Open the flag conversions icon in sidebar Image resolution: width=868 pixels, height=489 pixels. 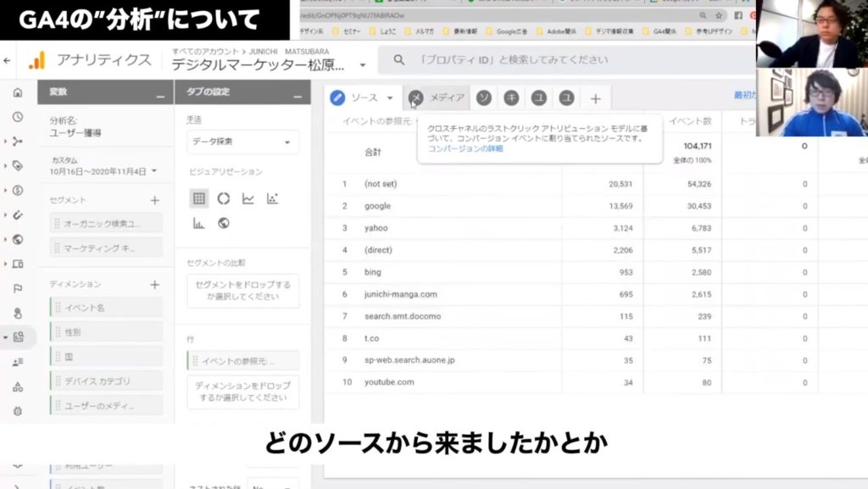pos(18,289)
